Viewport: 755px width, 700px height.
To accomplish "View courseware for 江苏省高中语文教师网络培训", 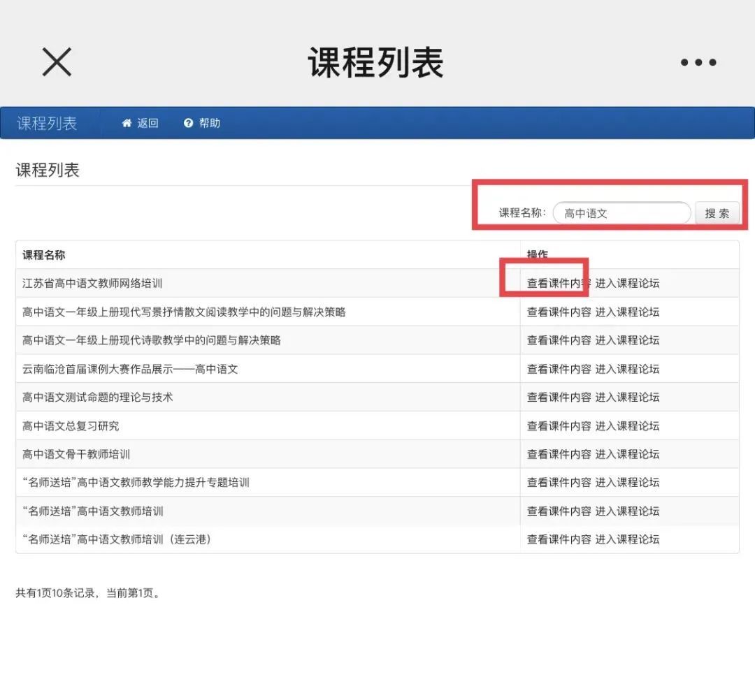I will (556, 284).
